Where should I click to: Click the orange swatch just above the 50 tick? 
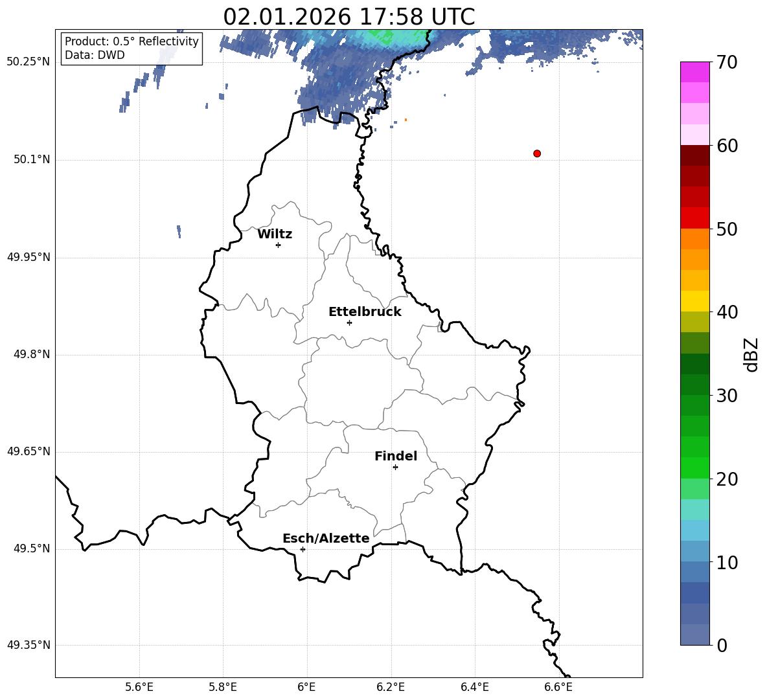(x=694, y=238)
